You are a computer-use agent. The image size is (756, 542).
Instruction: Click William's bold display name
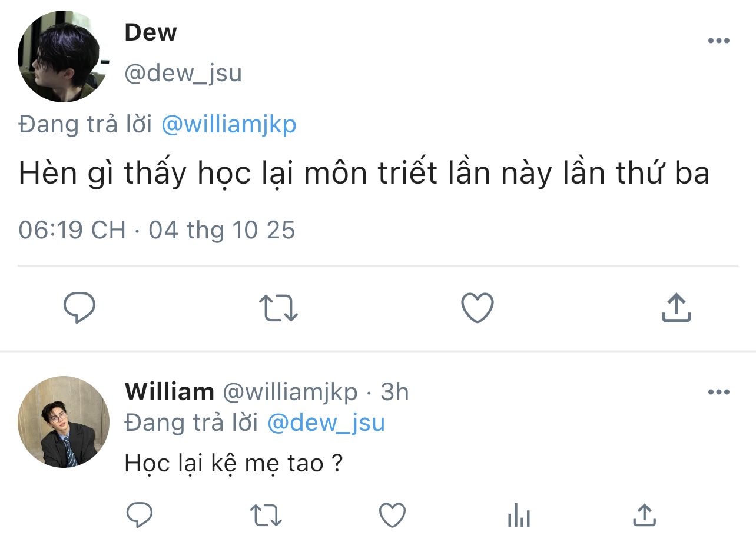pos(169,392)
